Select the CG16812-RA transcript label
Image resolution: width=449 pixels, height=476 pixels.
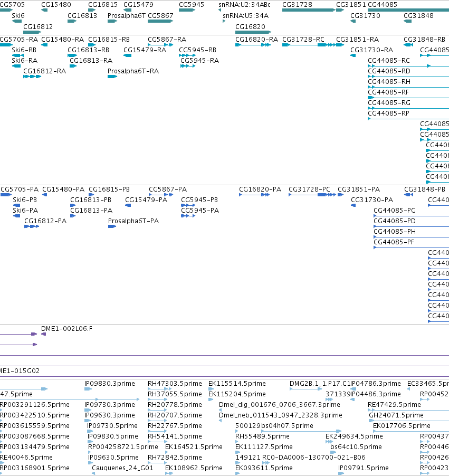pyautogui.click(x=45, y=71)
